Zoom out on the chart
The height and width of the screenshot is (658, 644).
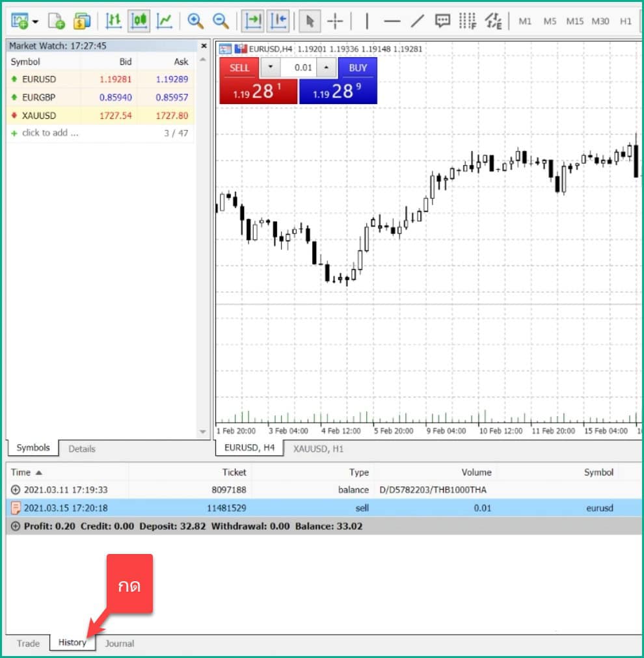[x=221, y=21]
